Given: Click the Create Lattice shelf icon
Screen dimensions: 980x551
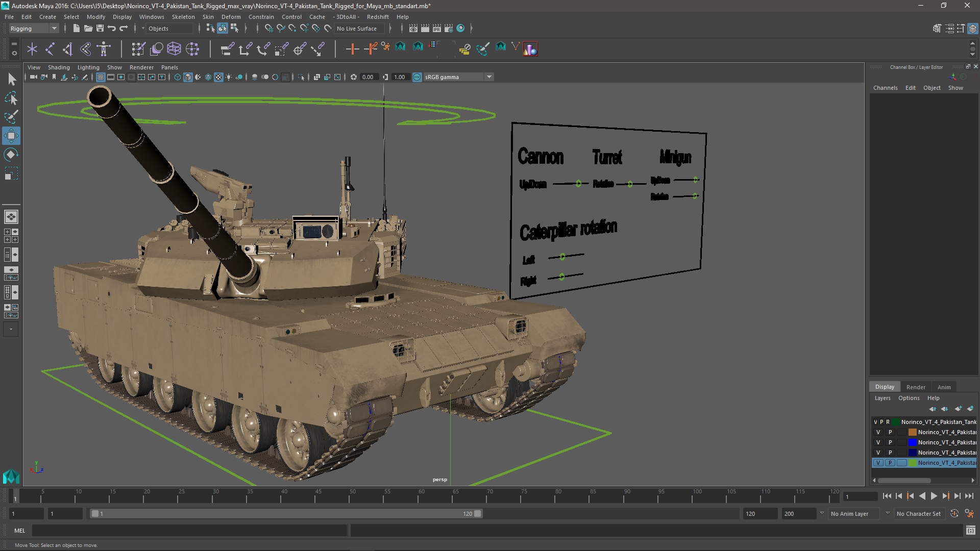Looking at the screenshot, I should pyautogui.click(x=174, y=49).
